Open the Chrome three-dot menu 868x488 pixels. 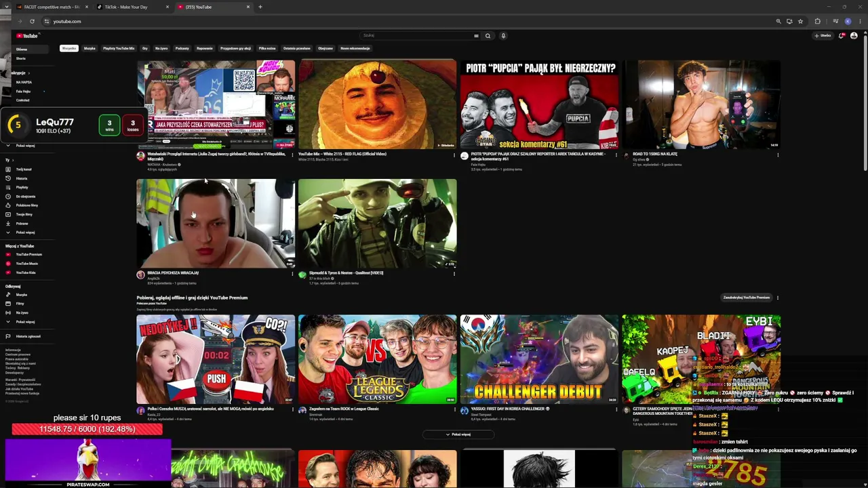pyautogui.click(x=859, y=21)
